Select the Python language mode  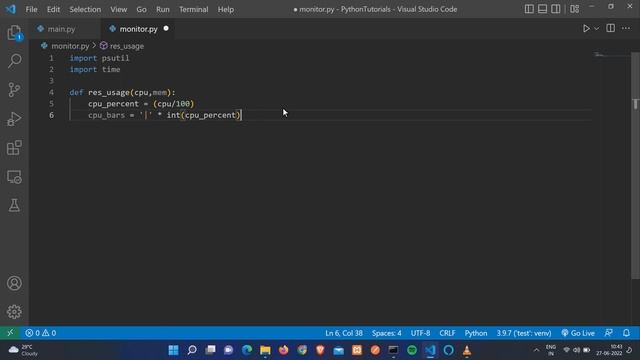(476, 333)
